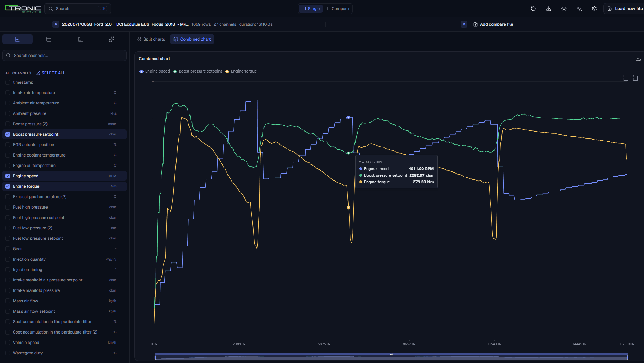
Task: Click Exhaust gas temperature (2) channel label
Action: pos(40,197)
